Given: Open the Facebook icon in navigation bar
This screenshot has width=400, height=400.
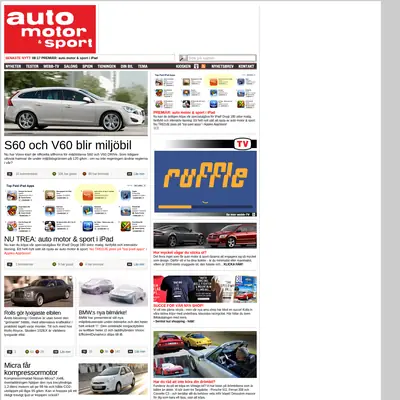Looking at the screenshot, I should (x=196, y=66).
